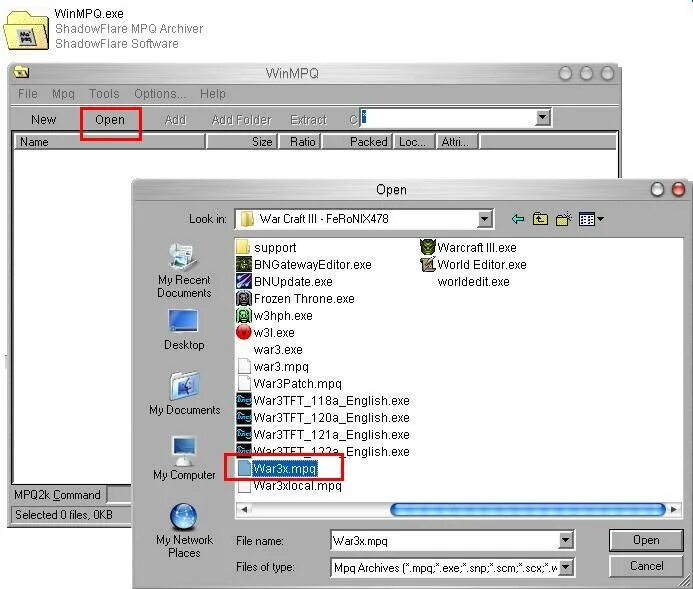Select World Editor.exe file
Viewport: 693px width, 589px height.
pos(473,265)
